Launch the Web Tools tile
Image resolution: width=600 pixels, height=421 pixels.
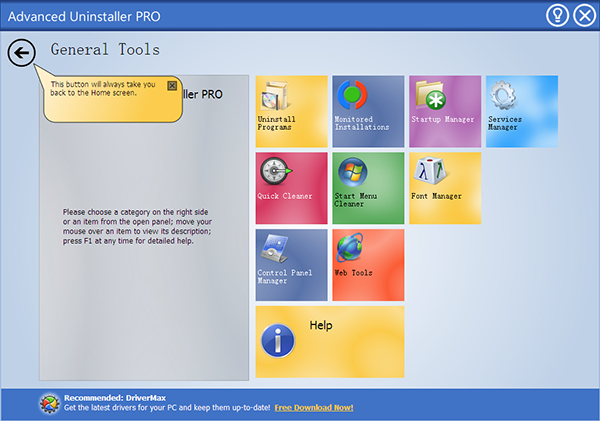pyautogui.click(x=368, y=265)
